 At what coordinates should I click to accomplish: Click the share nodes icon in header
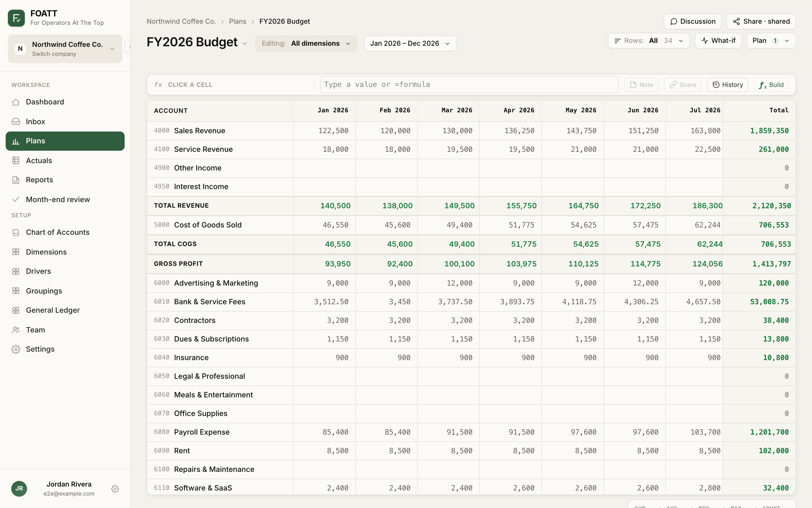(736, 21)
